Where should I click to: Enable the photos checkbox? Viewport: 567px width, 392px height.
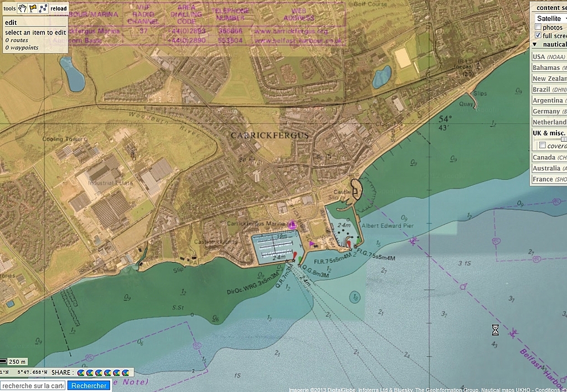[x=538, y=27]
